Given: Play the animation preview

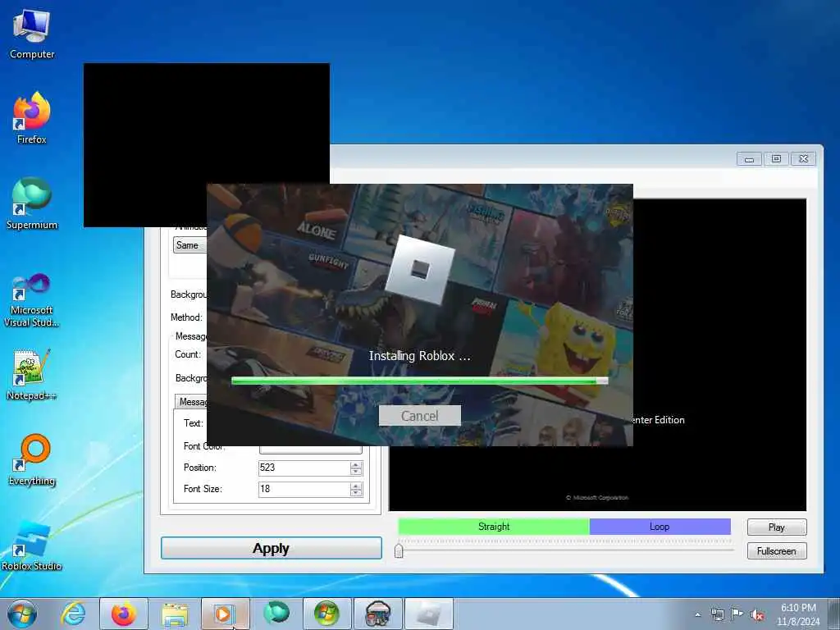Looking at the screenshot, I should tap(777, 527).
